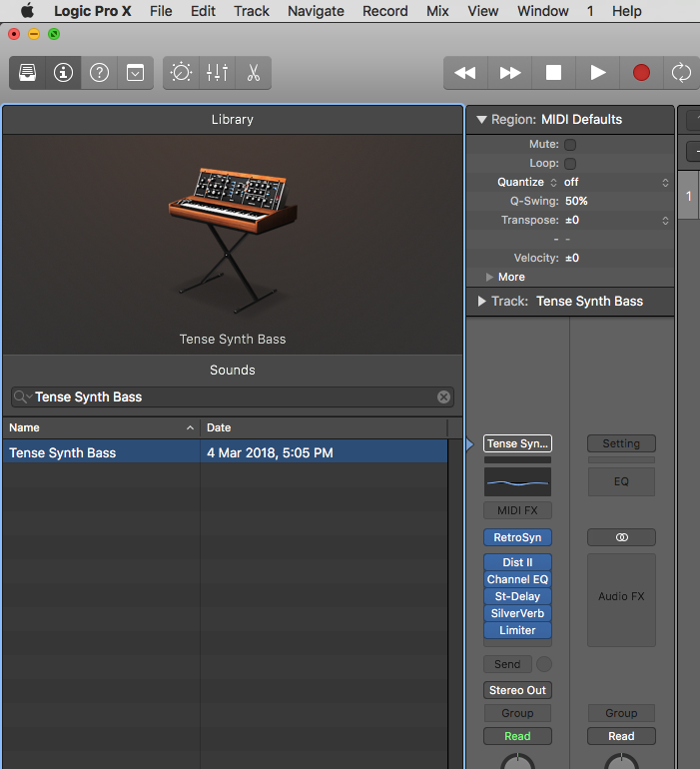This screenshot has width=700, height=769.
Task: Open the Record menu
Action: point(385,11)
